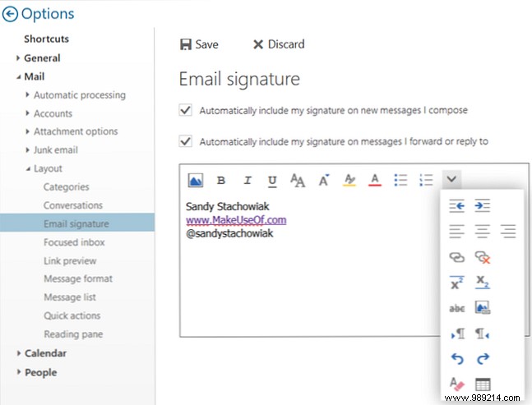Open Link preview settings
Screen dimensions: 532x405
point(70,260)
